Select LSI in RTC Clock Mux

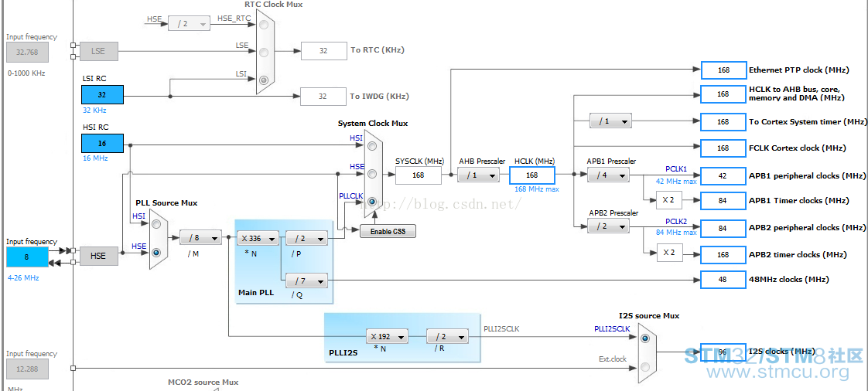point(264,80)
